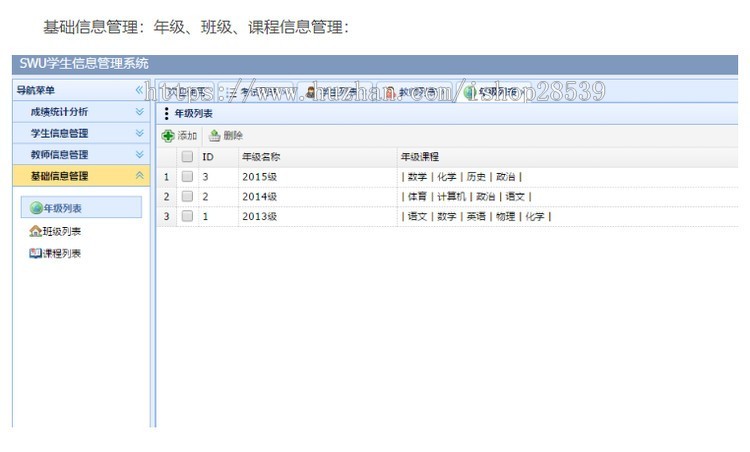The height and width of the screenshot is (452, 750).
Task: Expand the 教师信息管理 accordion section
Action: (81, 154)
